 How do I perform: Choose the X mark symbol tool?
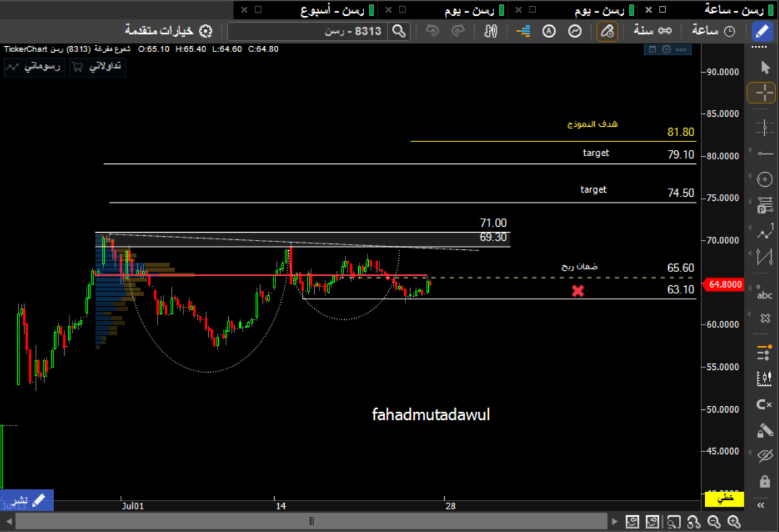point(765,318)
